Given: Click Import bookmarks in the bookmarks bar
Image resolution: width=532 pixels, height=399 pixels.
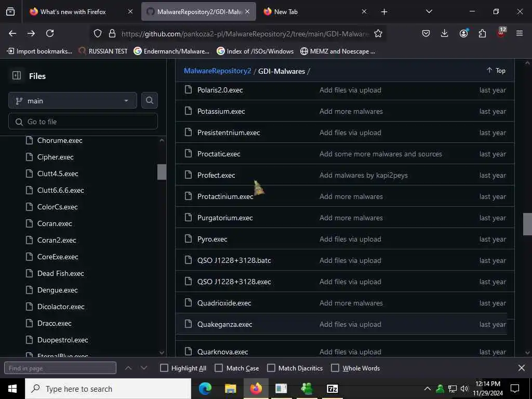Looking at the screenshot, I should click(x=39, y=51).
